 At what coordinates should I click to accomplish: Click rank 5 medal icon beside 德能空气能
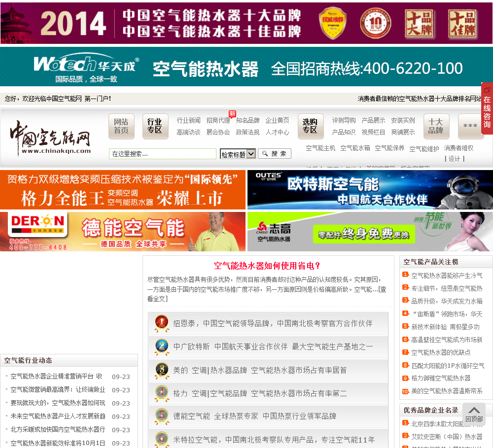[x=162, y=416]
